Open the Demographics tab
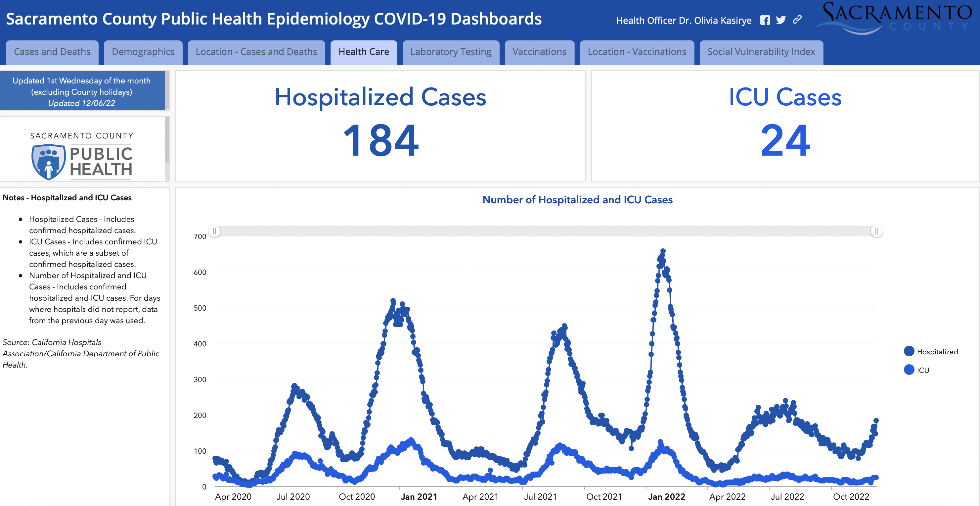 point(143,52)
